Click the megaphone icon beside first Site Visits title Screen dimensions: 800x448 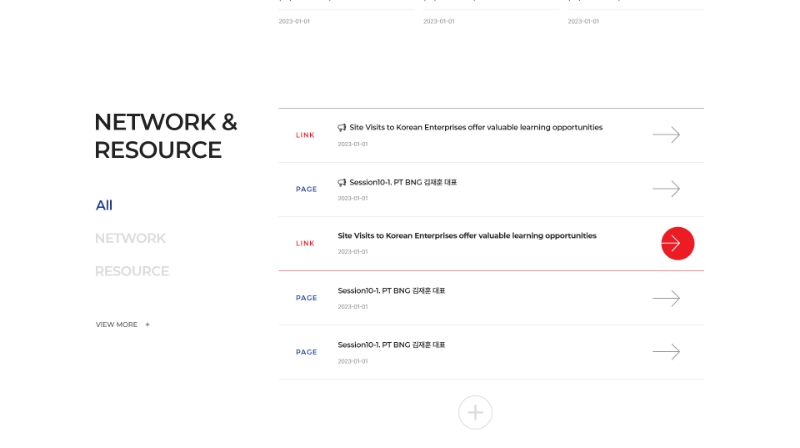(342, 128)
